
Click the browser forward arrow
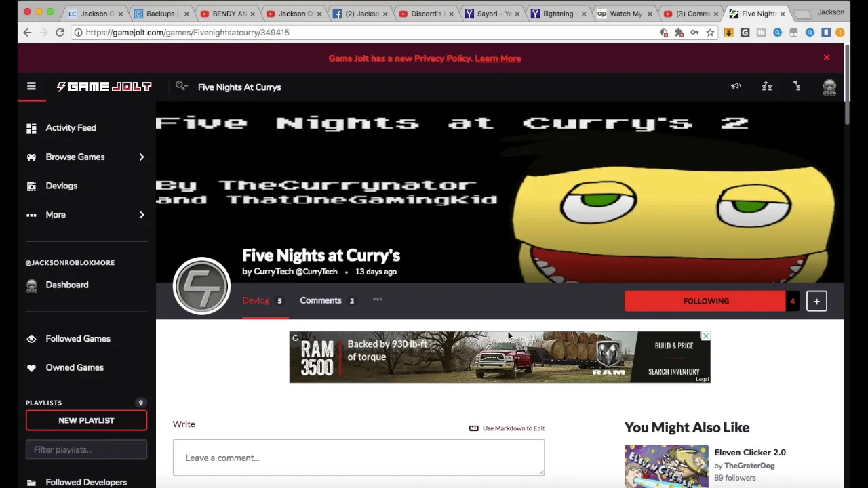point(43,32)
